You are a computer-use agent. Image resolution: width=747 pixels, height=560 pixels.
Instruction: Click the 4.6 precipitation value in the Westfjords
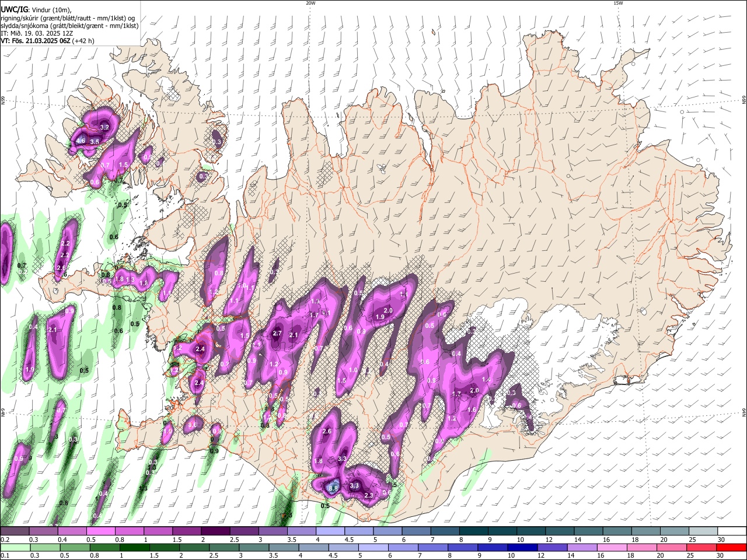coord(81,141)
